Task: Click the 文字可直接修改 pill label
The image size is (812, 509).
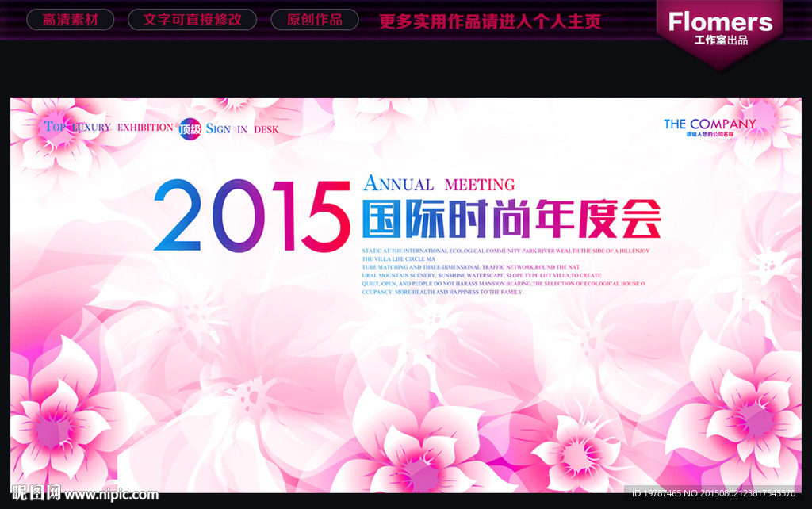Action: point(192,20)
